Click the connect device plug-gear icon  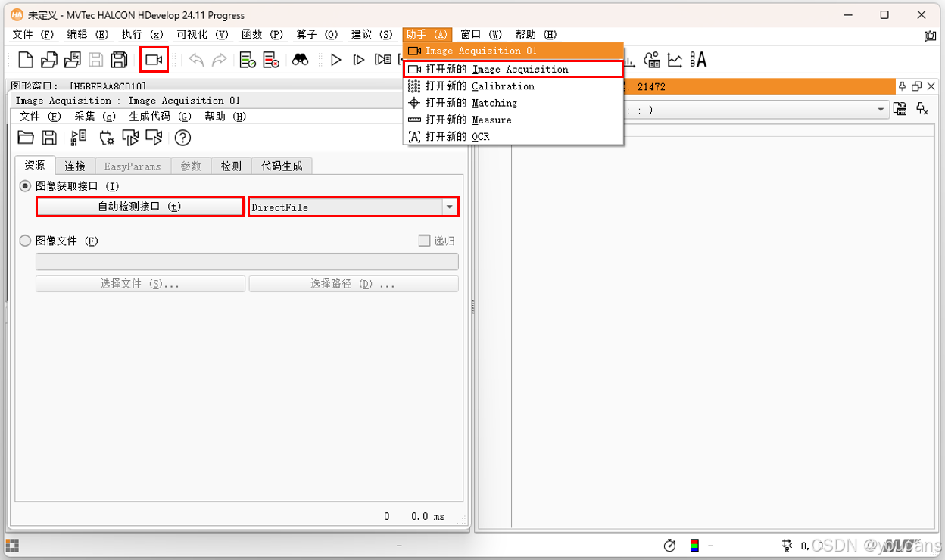pyautogui.click(x=107, y=138)
